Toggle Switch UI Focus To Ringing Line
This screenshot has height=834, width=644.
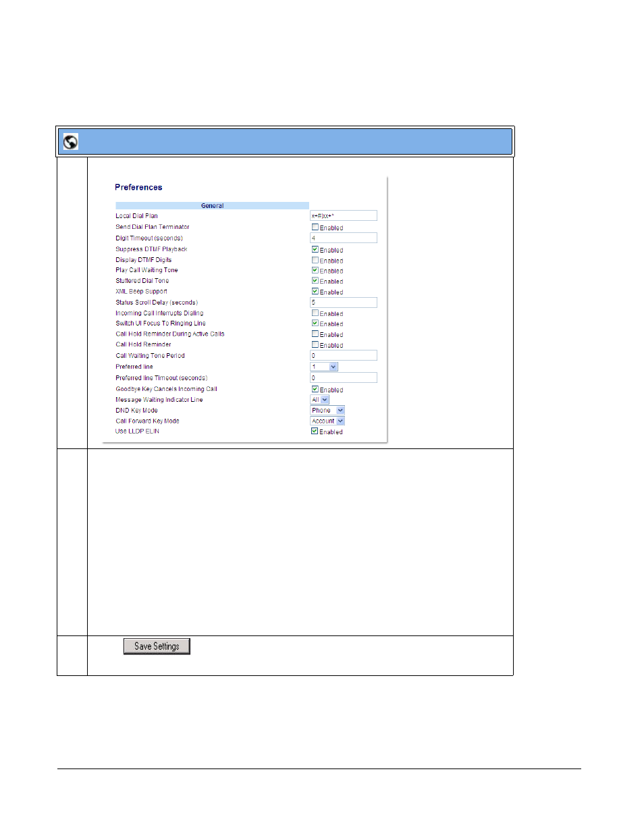pyautogui.click(x=315, y=323)
